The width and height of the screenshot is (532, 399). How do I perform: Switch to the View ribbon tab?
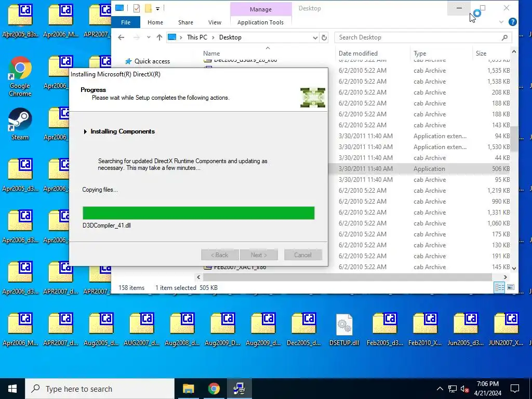click(x=215, y=22)
